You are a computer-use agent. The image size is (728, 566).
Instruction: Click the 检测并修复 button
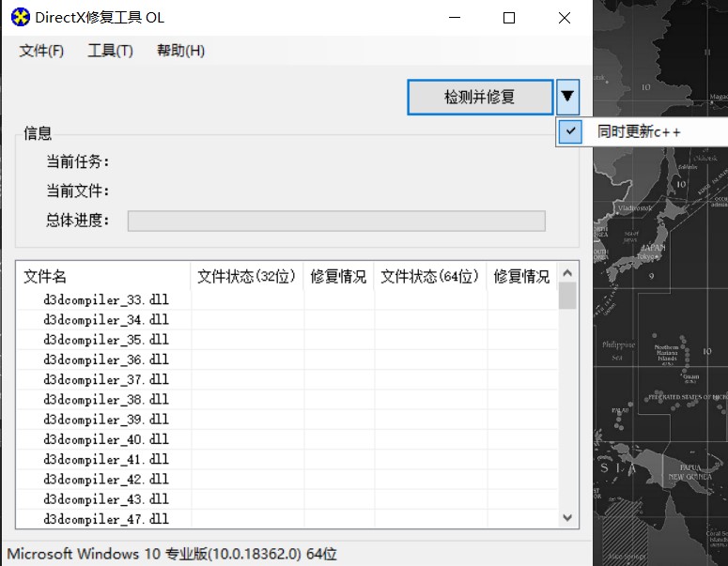tap(480, 97)
